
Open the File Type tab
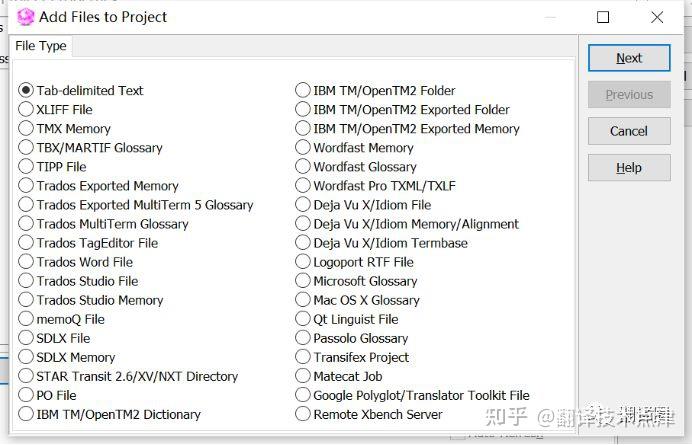pyautogui.click(x=41, y=46)
